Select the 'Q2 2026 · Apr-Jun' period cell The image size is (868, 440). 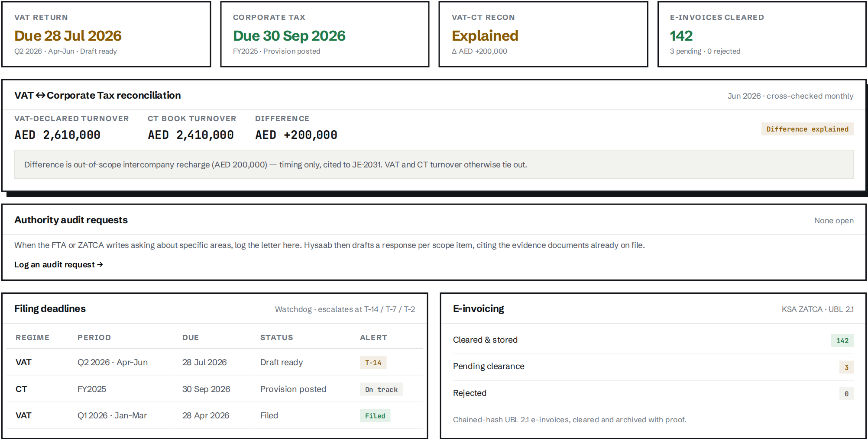pos(113,362)
